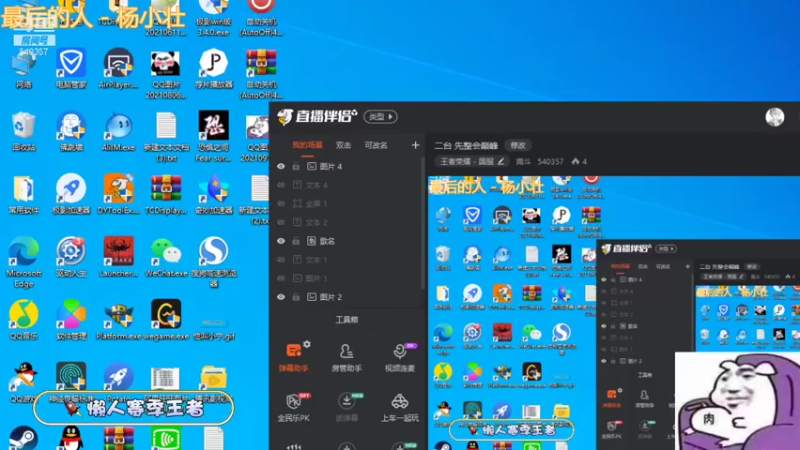Click the 工具箱 heading
Screen dimensions: 800x450
pyautogui.click(x=346, y=320)
